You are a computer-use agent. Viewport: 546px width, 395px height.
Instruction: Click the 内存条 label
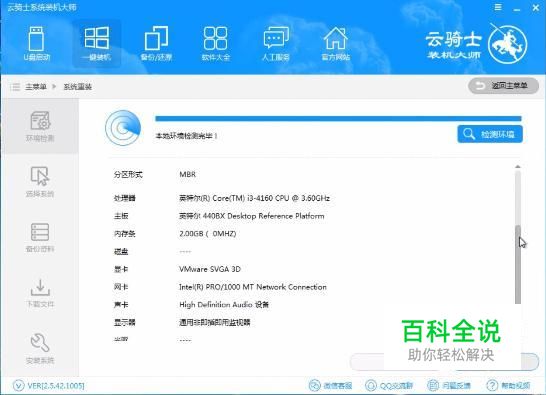pos(124,233)
